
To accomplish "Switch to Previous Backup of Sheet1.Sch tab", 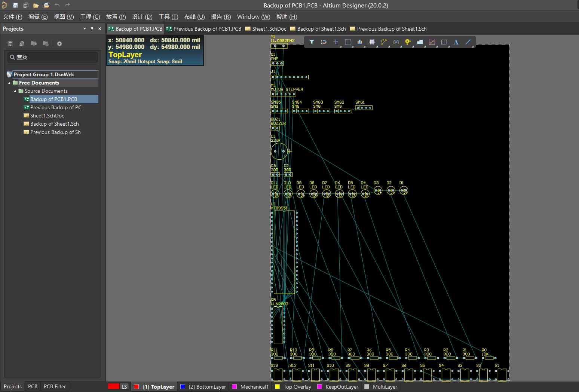I will [388, 29].
